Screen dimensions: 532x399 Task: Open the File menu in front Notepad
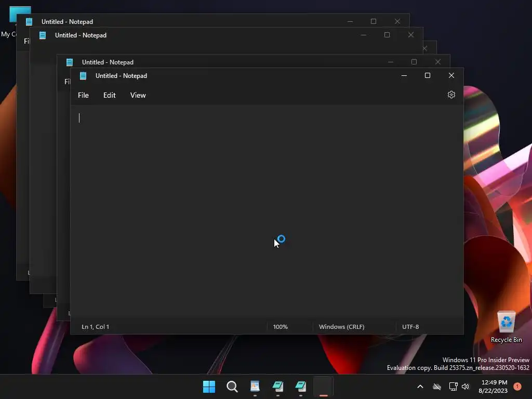coord(83,96)
